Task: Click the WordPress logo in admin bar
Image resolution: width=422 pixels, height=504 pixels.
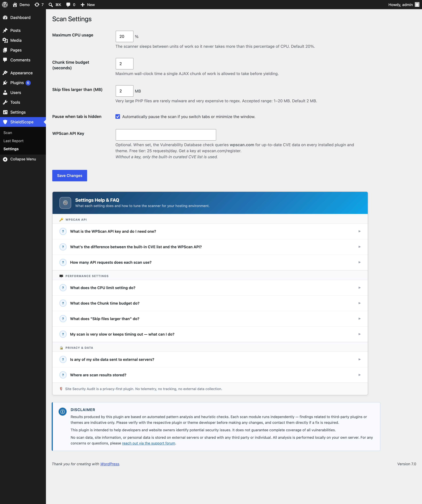Action: coord(5,5)
